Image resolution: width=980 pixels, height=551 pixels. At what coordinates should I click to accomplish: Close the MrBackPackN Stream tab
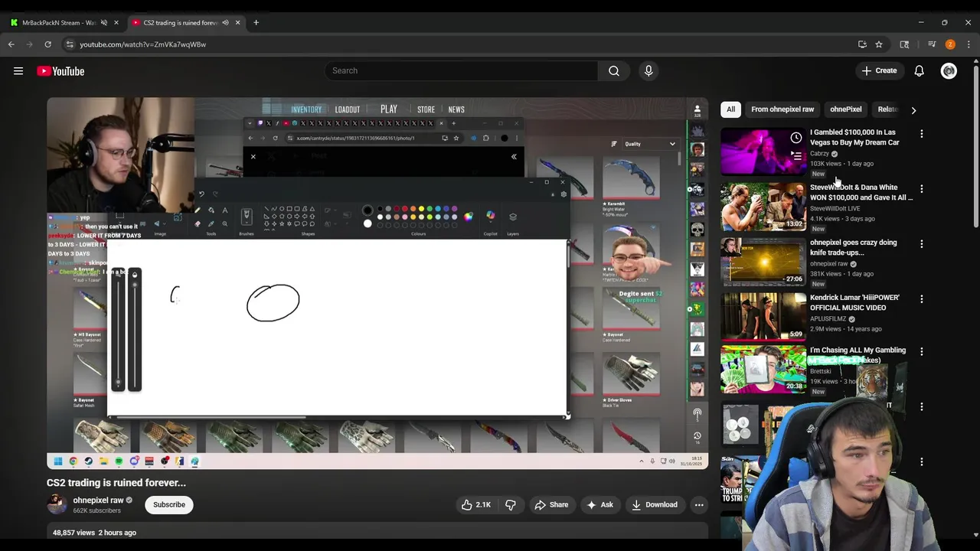click(116, 22)
